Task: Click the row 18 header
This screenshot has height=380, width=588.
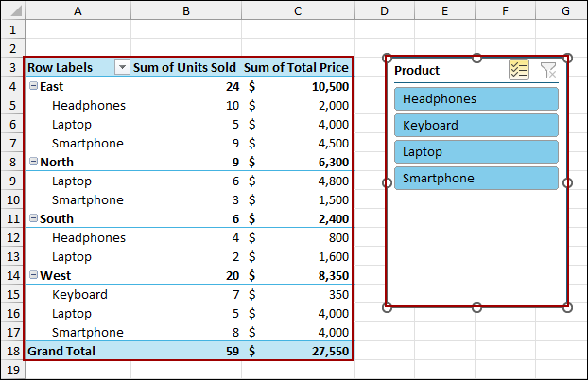Action: (x=10, y=351)
